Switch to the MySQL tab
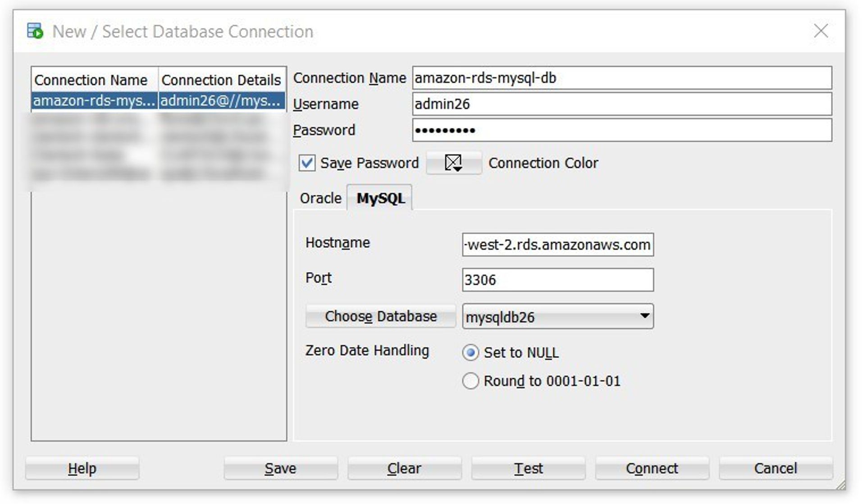 [380, 198]
